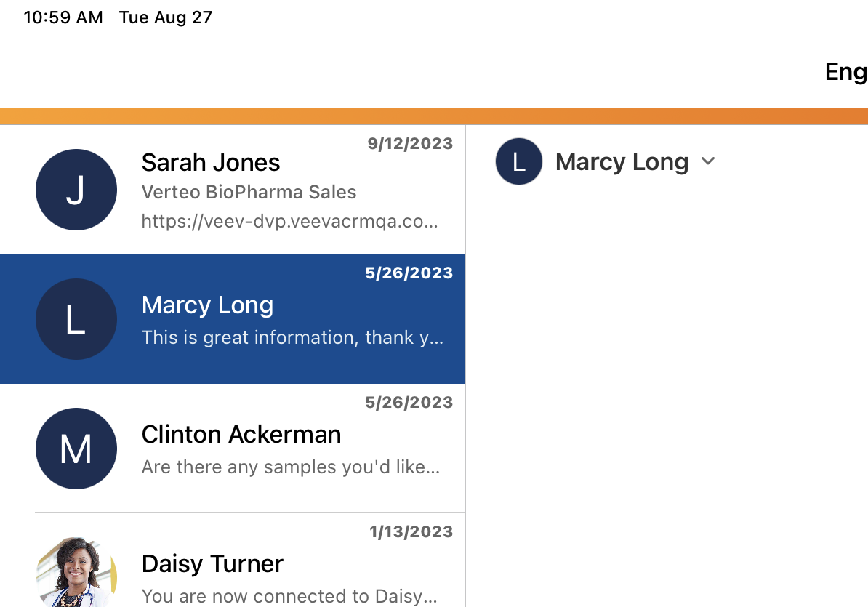The image size is (868, 607).
Task: Click the veev-dvp.veevacrmqa URL preview
Action: click(289, 221)
